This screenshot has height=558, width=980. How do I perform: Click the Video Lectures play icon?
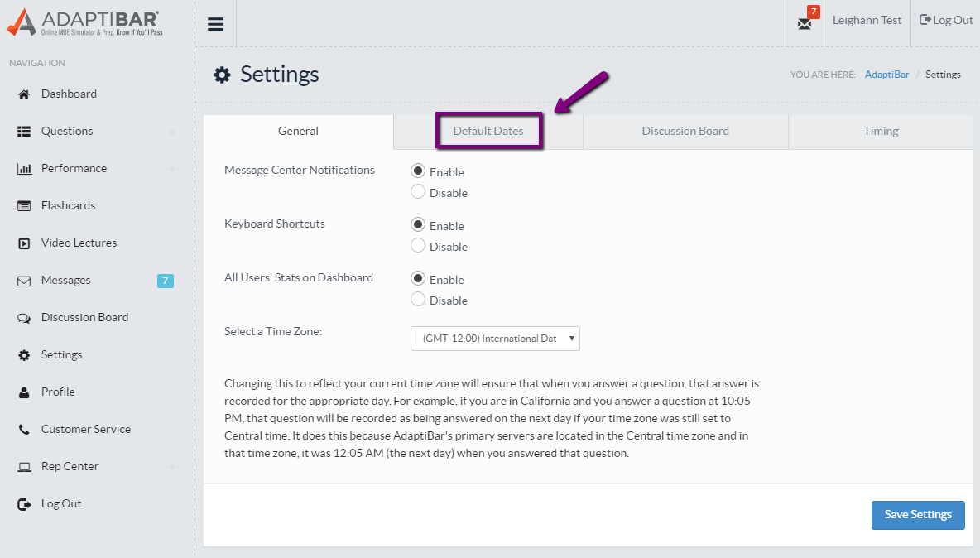click(24, 243)
